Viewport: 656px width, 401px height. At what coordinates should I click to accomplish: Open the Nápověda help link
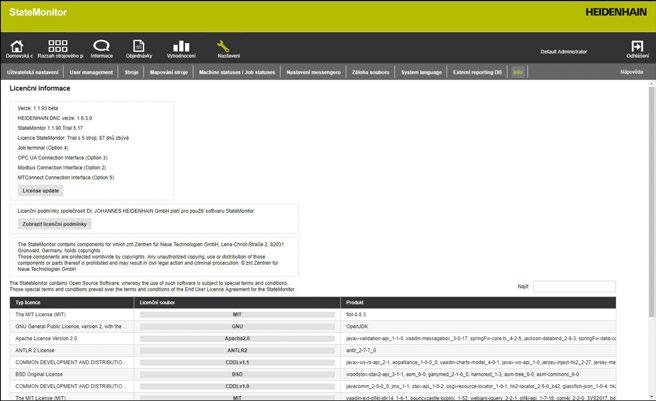631,72
